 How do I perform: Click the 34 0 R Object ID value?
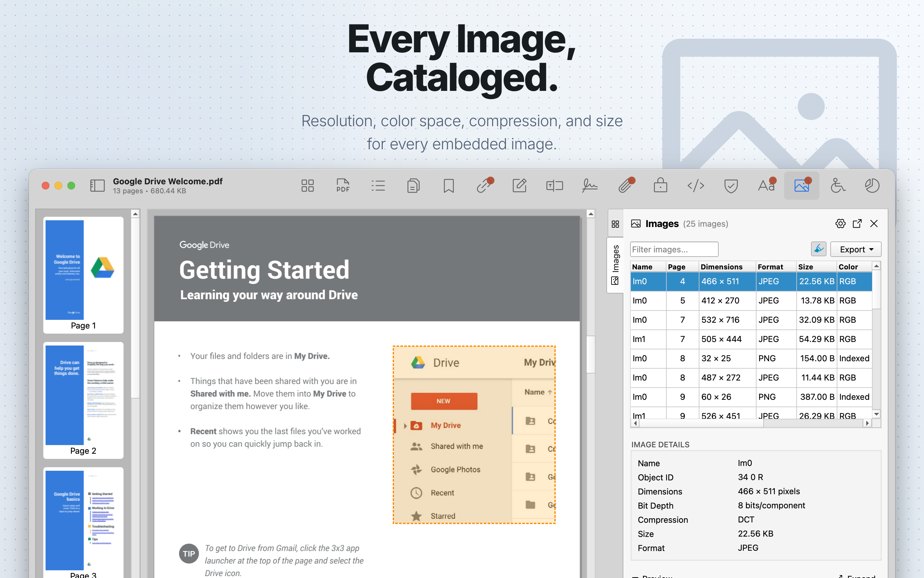point(750,477)
